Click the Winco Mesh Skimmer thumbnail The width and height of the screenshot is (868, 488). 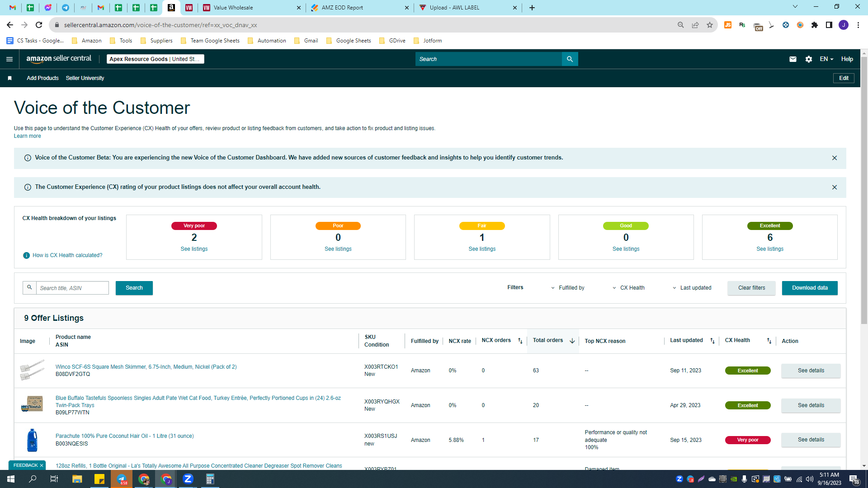(32, 370)
